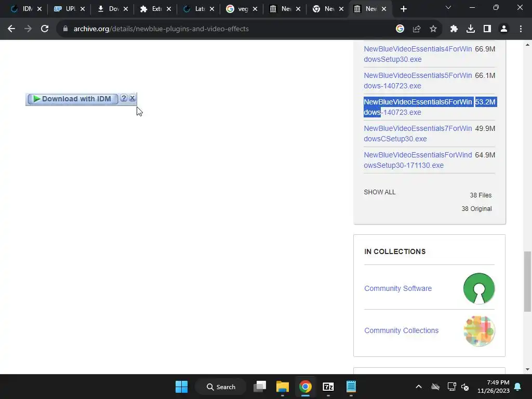
Task: Switch to the Dov downloads tab
Action: (108, 9)
